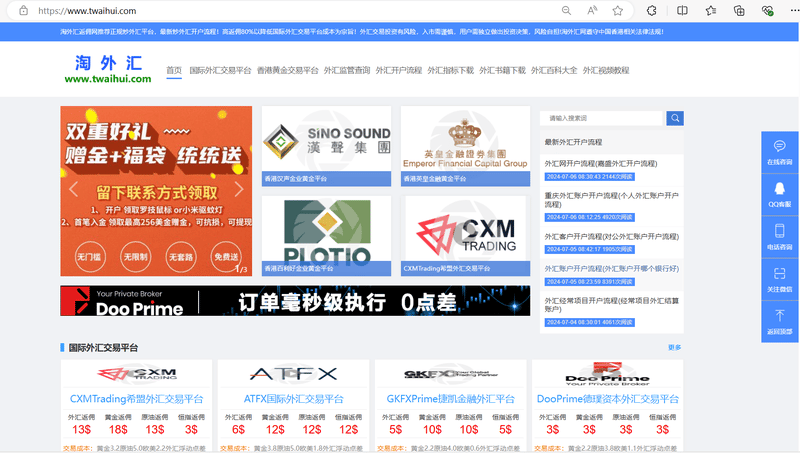
Task: Show next carousel banner slide
Action: [239, 189]
